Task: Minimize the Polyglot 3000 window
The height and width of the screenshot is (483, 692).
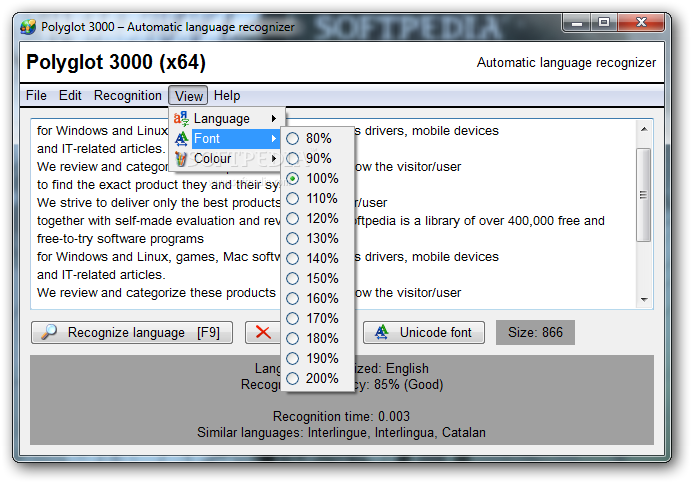Action: pos(577,23)
